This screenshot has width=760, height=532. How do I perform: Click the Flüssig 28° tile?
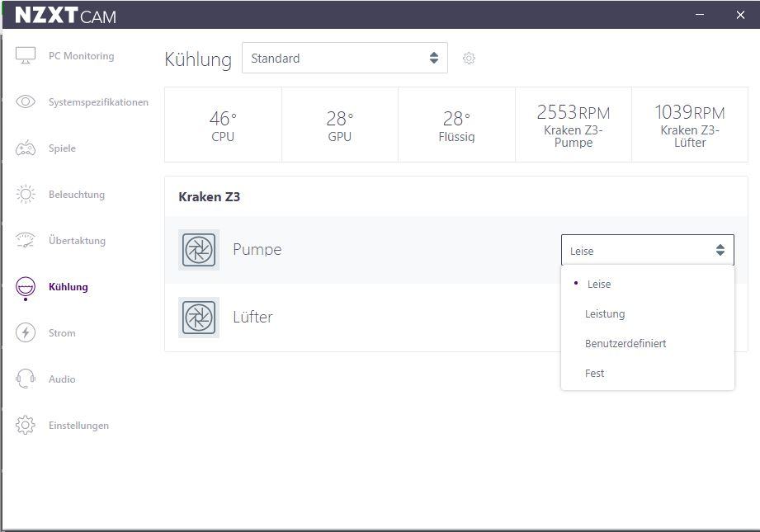coord(456,125)
